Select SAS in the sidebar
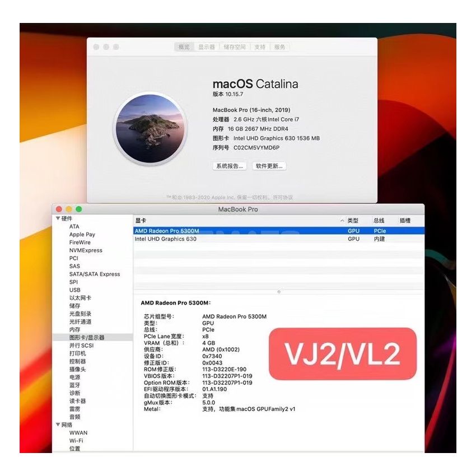The height and width of the screenshot is (476, 476). coord(74,266)
